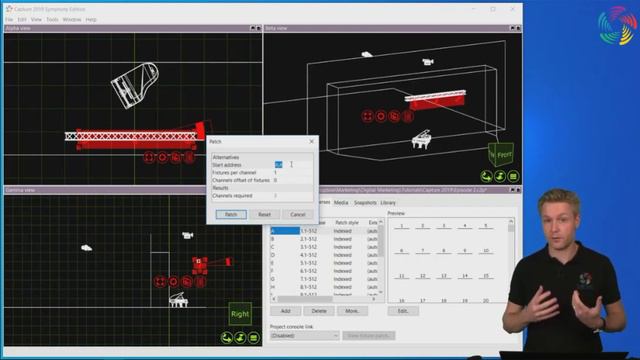Click the rightmost red manipulator icon in Alpha view
The image size is (640, 360).
(189, 157)
